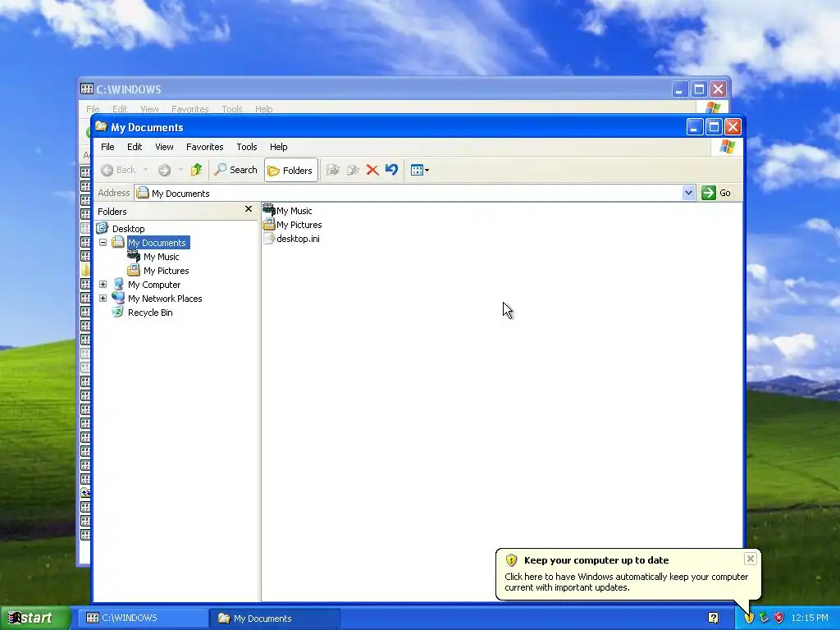Viewport: 840px width, 630px height.
Task: Minimize the C:\WINDOWS window
Action: click(x=679, y=89)
